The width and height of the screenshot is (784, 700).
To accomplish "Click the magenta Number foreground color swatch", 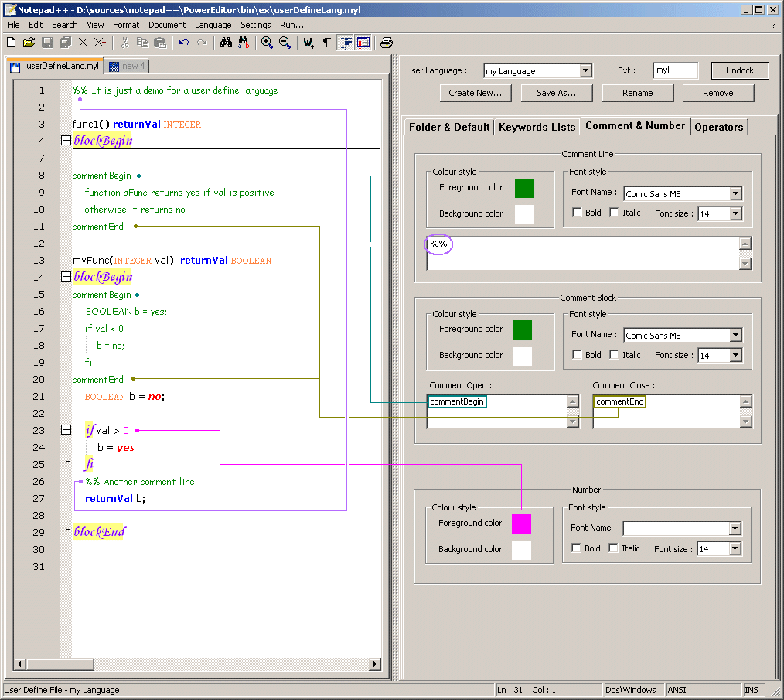I will tap(521, 524).
